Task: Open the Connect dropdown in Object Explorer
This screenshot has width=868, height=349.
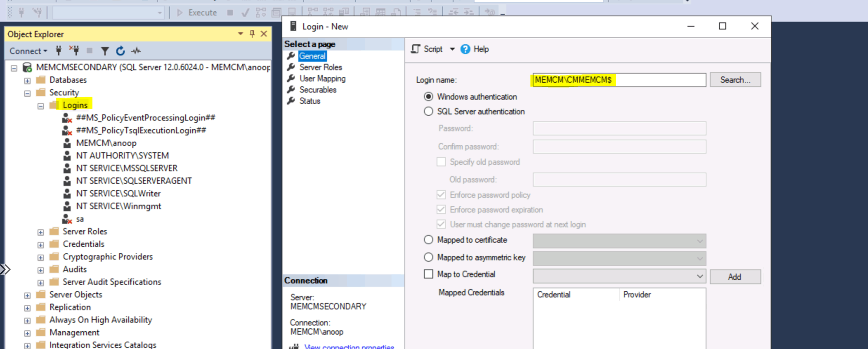Action: pos(28,51)
